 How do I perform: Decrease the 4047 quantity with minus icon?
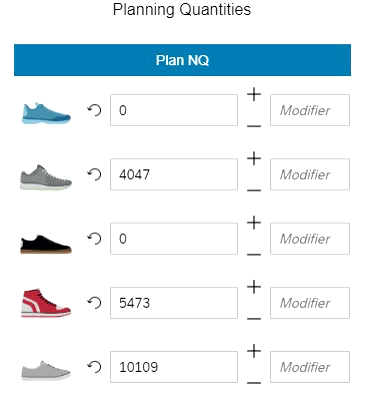click(x=254, y=190)
